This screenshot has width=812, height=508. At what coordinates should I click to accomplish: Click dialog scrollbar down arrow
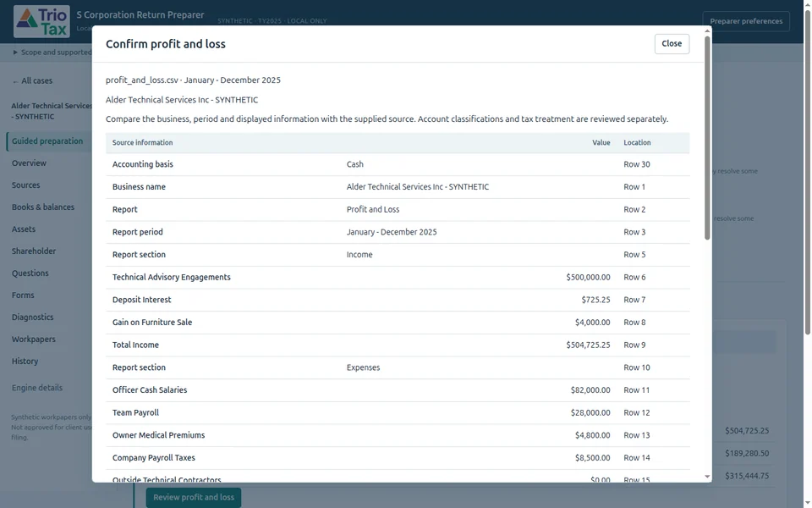pyautogui.click(x=707, y=477)
